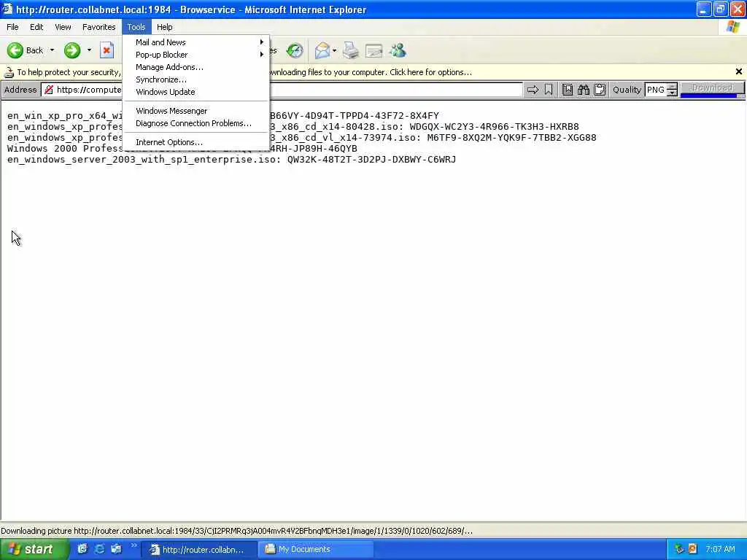This screenshot has width=747, height=560.
Task: Click the red Stop page button
Action: click(107, 50)
